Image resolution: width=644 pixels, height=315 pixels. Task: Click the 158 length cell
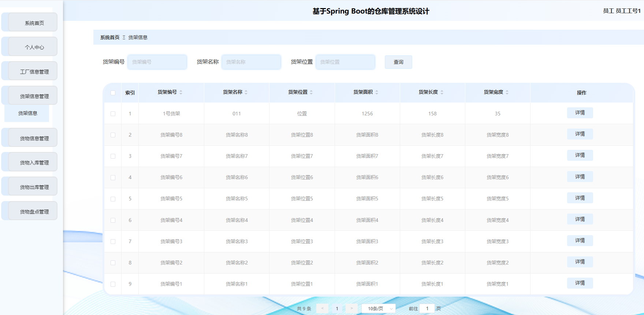point(432,114)
